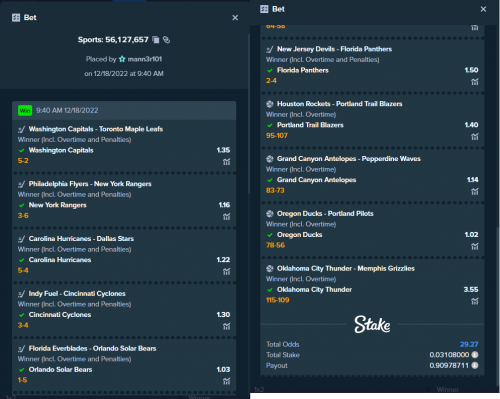Open stats icon for Grand Canyon Antelopes bet
The height and width of the screenshot is (399, 500).
[475, 192]
